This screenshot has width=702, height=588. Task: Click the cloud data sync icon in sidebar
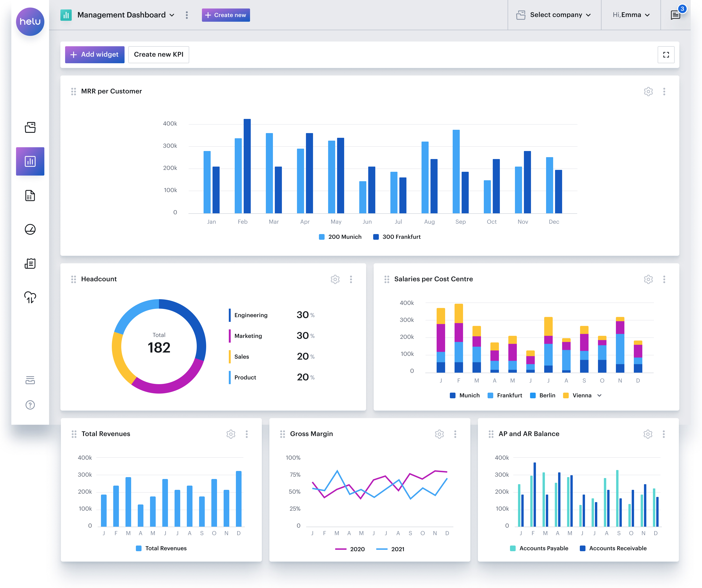pyautogui.click(x=30, y=297)
